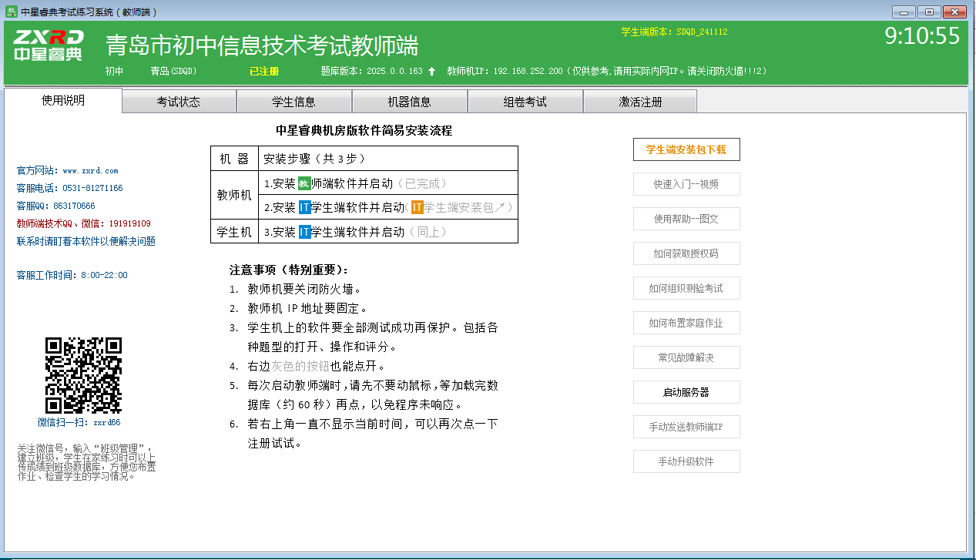This screenshot has width=976, height=560.
Task: Click the ZXRD 中星睿典 logo
Action: click(x=49, y=46)
